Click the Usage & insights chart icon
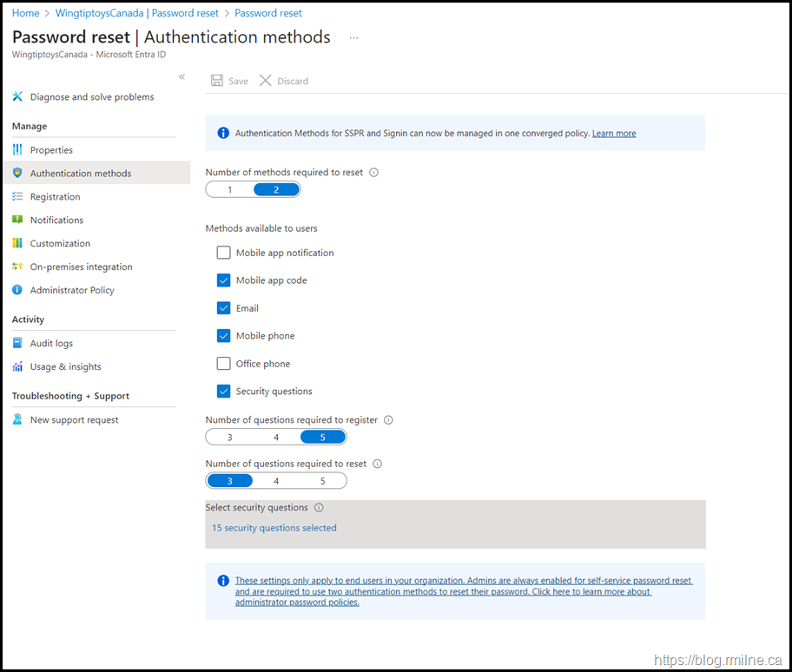 [16, 366]
